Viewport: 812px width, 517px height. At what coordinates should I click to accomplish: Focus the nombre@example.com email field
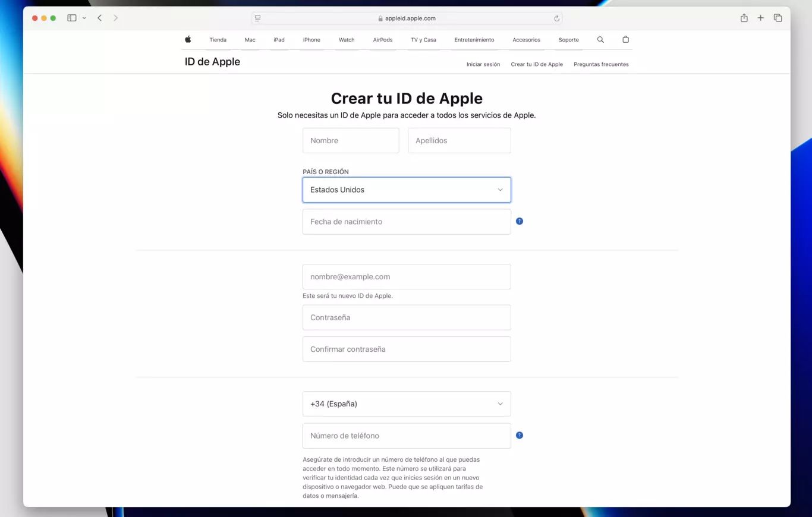coord(407,277)
